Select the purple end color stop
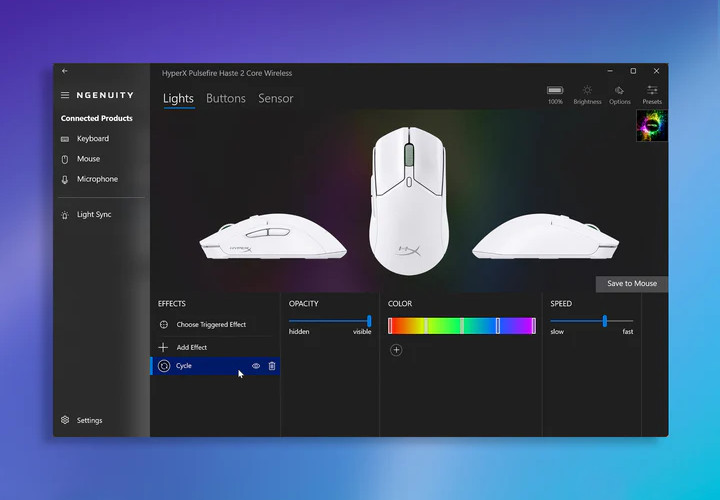The image size is (720, 500). tap(534, 326)
